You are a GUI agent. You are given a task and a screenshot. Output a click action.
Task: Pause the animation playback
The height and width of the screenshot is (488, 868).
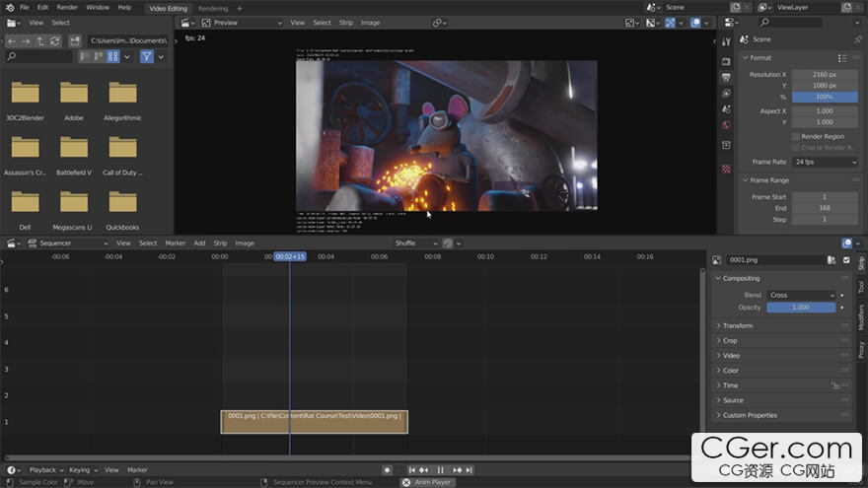coord(441,469)
